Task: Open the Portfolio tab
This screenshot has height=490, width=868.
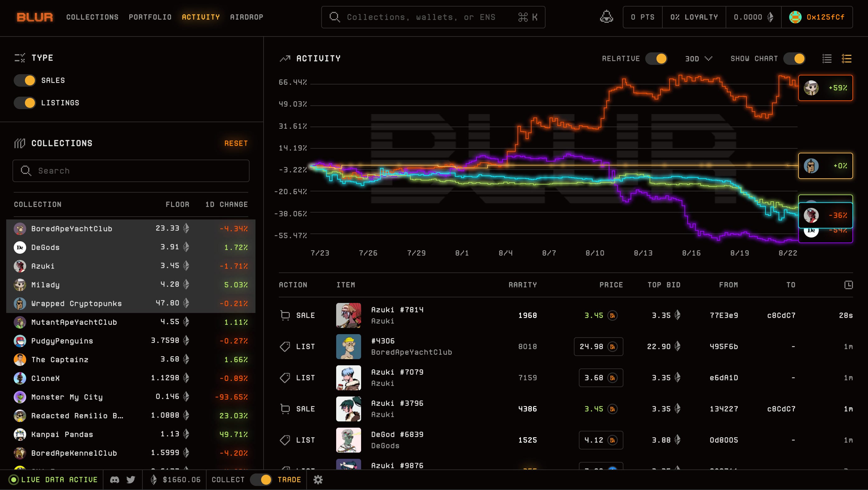Action: tap(150, 17)
